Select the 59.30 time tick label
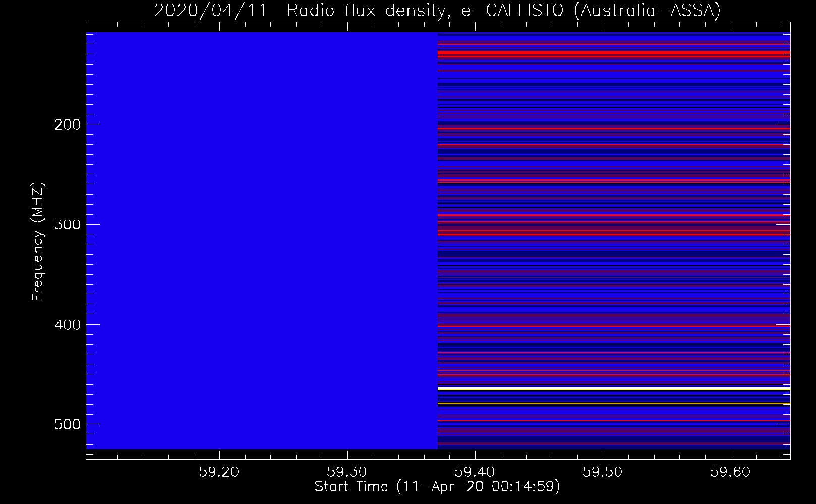Viewport: 816px width, 504px height. coord(347,472)
